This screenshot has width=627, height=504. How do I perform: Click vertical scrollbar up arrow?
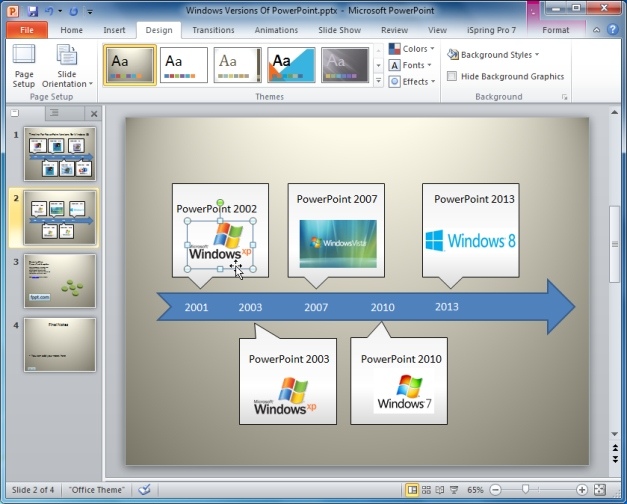(x=615, y=113)
